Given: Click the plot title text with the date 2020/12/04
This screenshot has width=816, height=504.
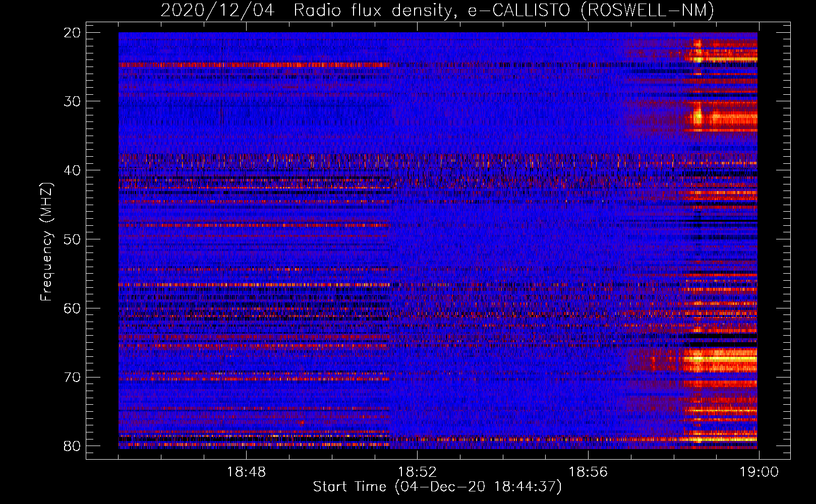Looking at the screenshot, I should [437, 10].
